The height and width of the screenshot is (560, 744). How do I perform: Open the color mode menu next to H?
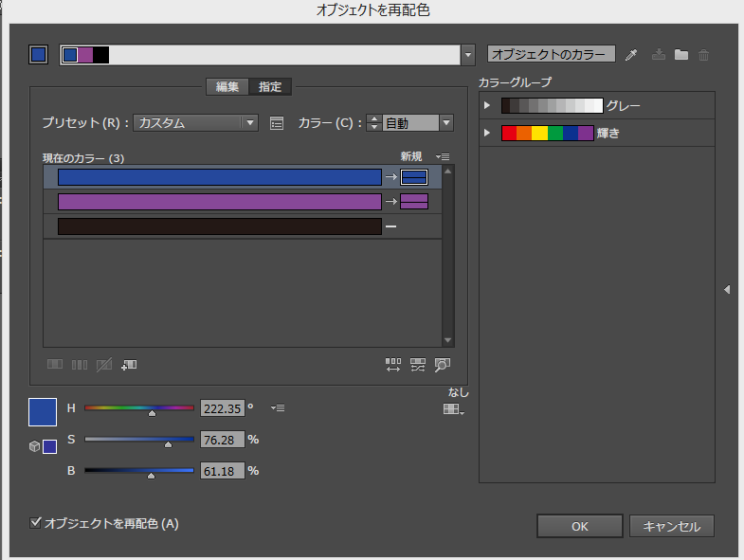278,407
